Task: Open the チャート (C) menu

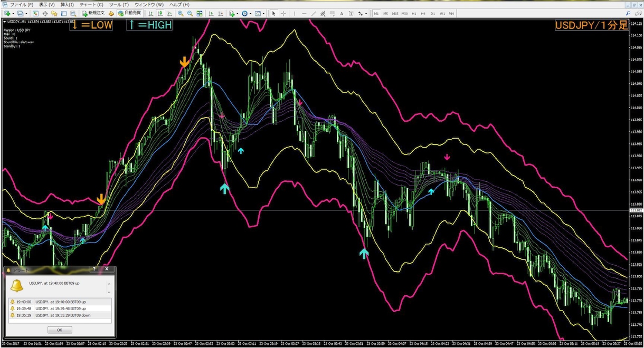Action: [x=92, y=4]
